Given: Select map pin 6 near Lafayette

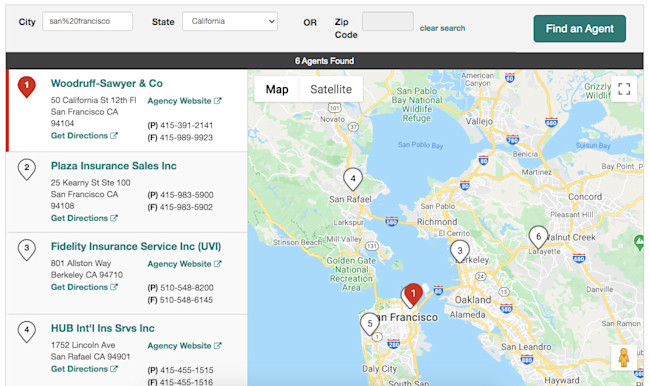Looking at the screenshot, I should (x=538, y=237).
